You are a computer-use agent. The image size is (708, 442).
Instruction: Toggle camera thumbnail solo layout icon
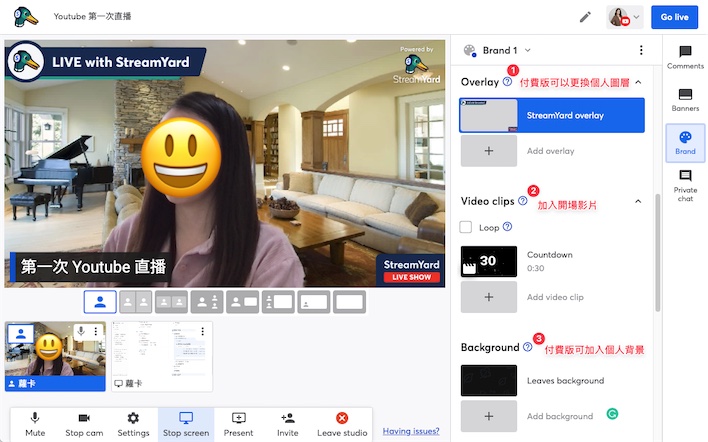[x=21, y=334]
